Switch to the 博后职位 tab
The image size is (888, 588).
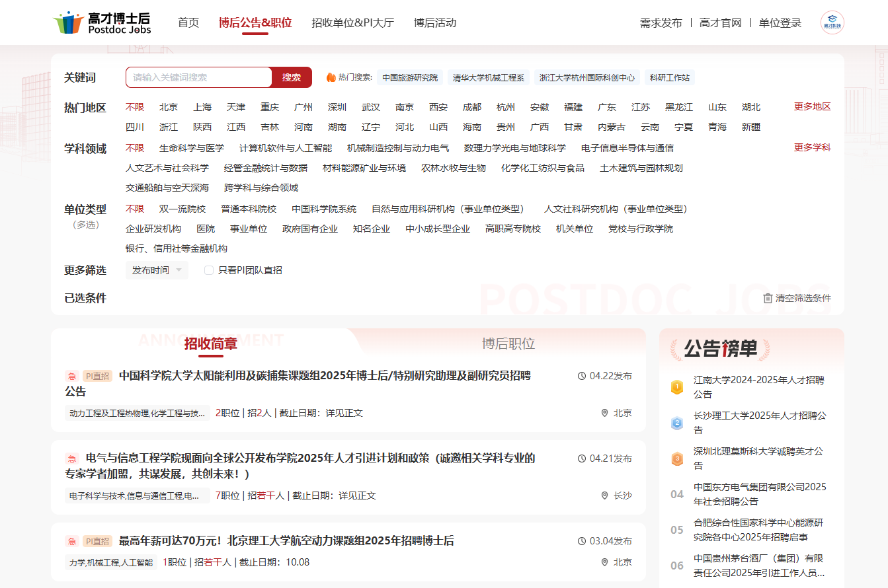[508, 344]
